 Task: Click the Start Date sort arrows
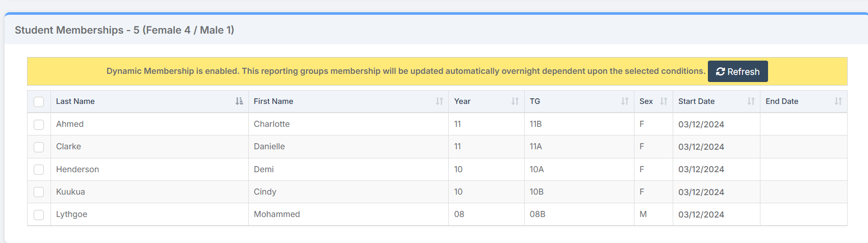pos(751,101)
